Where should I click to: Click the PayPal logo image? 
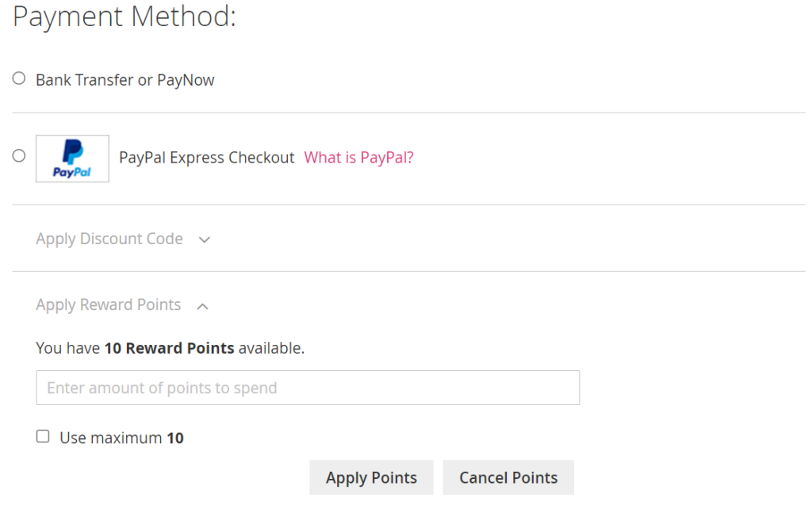[72, 159]
